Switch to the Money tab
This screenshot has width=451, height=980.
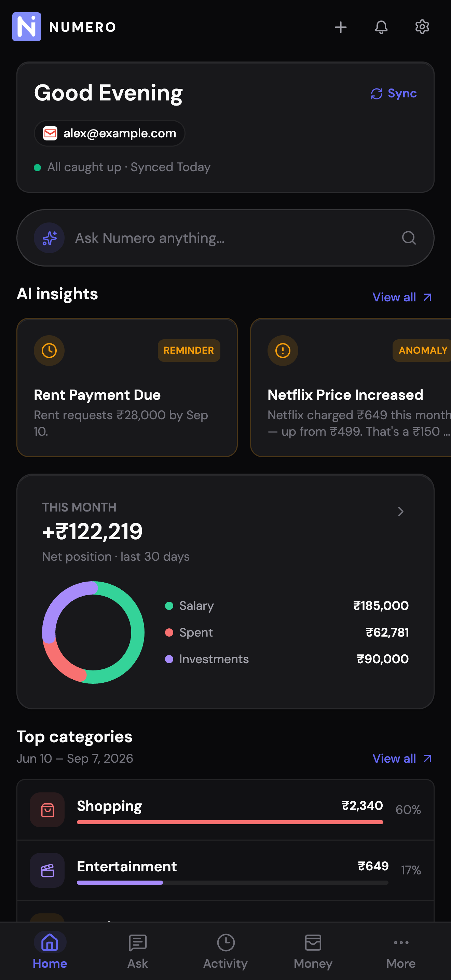click(313, 950)
